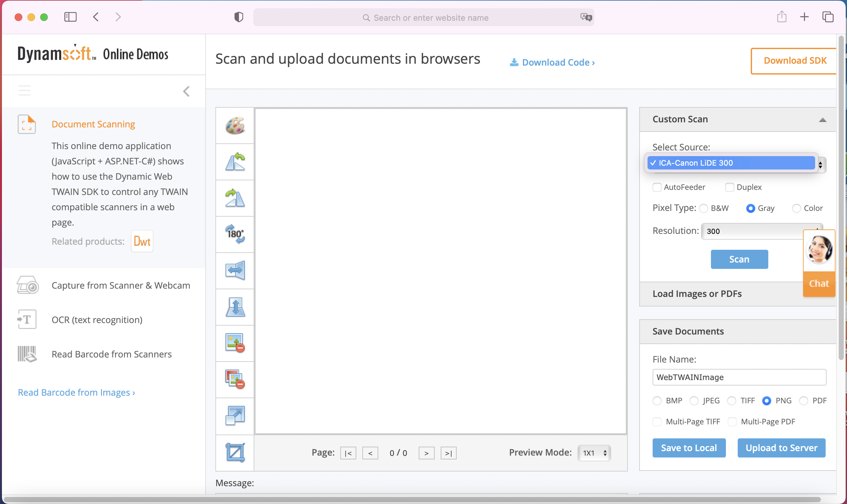Click the rotate right icon
This screenshot has height=504, width=847.
click(x=235, y=198)
